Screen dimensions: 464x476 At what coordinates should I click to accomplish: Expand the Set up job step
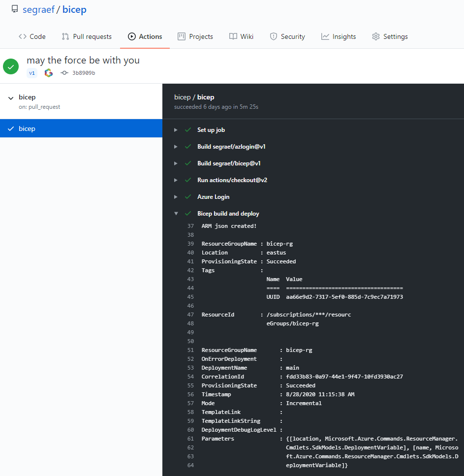pyautogui.click(x=176, y=130)
